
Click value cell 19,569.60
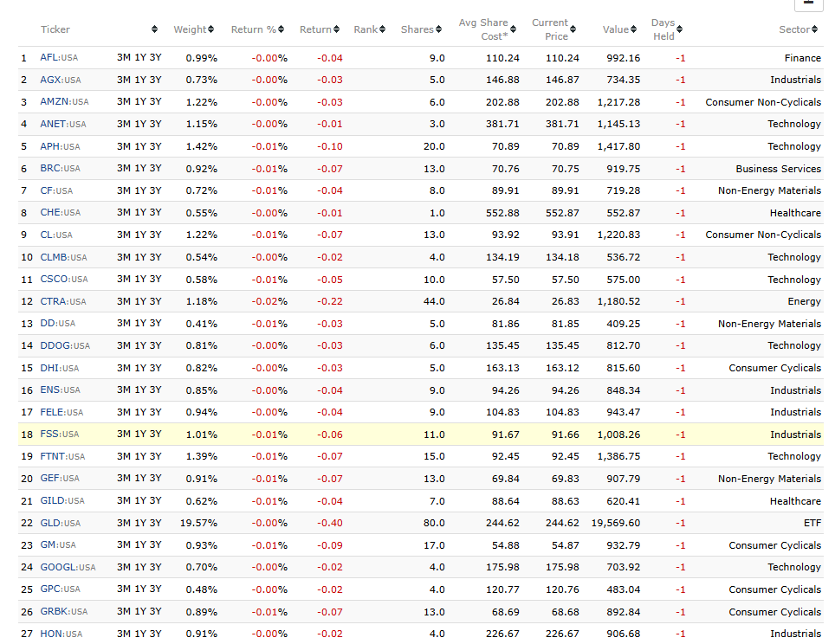coord(616,523)
